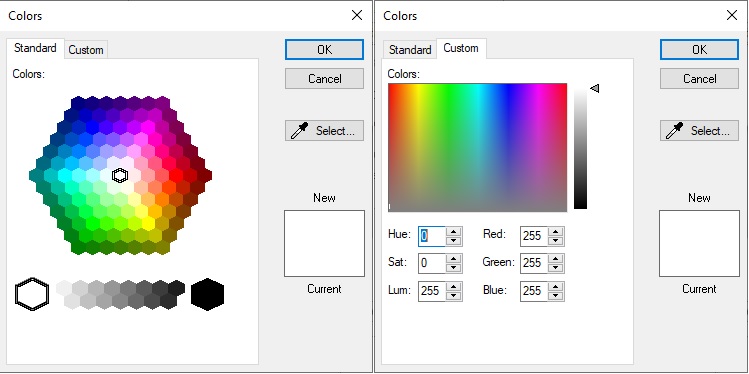Click the Green value input field
Image resolution: width=749 pixels, height=374 pixels.
[534, 263]
